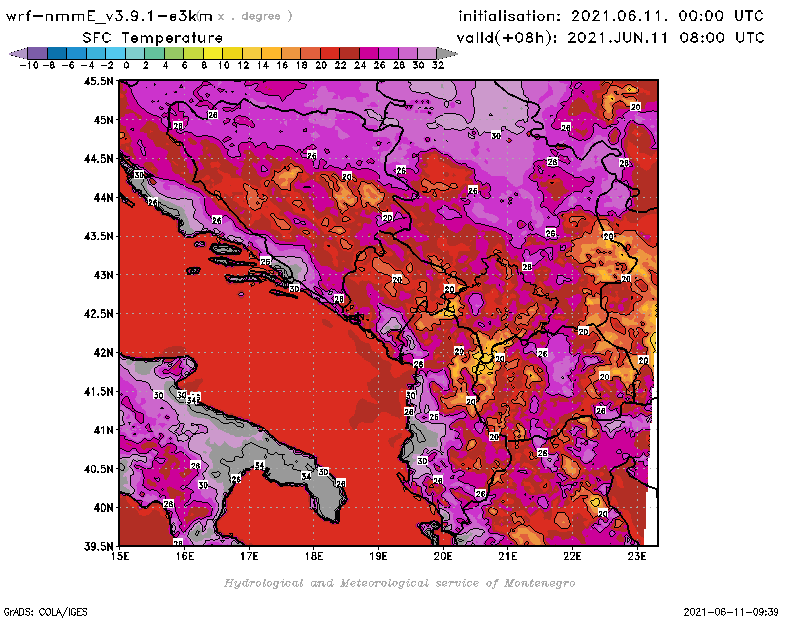The height and width of the screenshot is (618, 800).
Task: Click the 2021-06-11-09:39 generation timestamp
Action: pyautogui.click(x=731, y=612)
